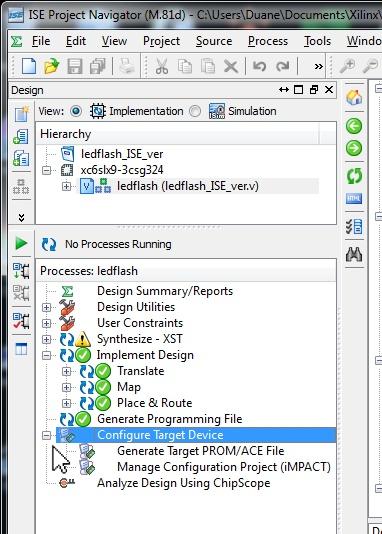The height and width of the screenshot is (534, 382).
Task: Click the Add Copy of Source sidebar icon
Action: (x=21, y=159)
